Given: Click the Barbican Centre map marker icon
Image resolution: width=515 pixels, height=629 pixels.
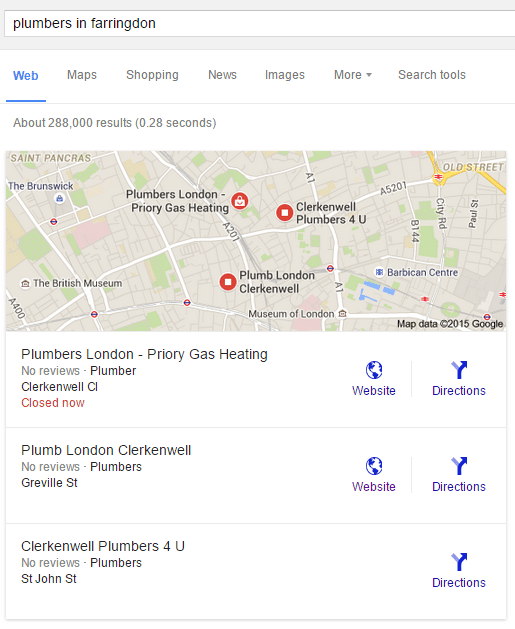Looking at the screenshot, I should click(379, 272).
